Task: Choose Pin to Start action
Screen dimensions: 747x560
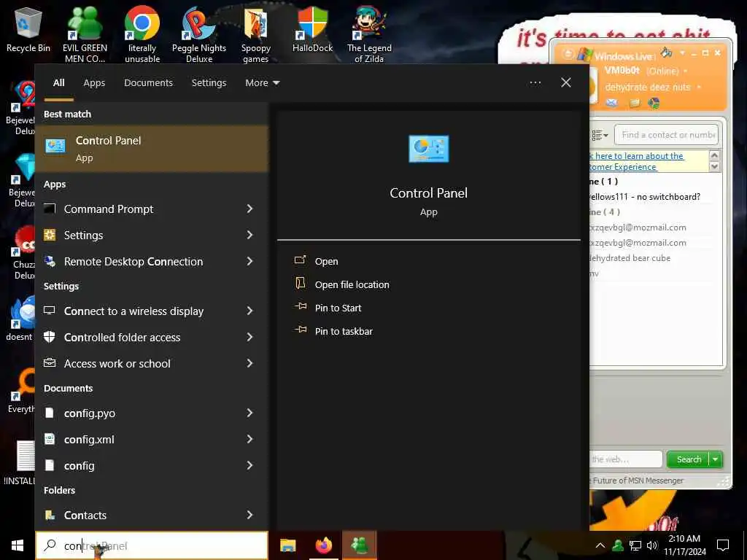Action: point(338,308)
